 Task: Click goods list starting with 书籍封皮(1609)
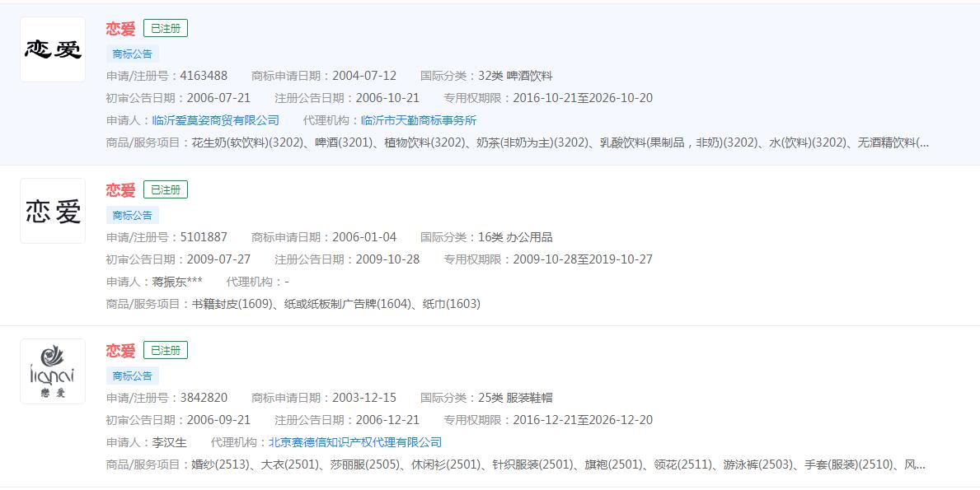click(x=335, y=304)
